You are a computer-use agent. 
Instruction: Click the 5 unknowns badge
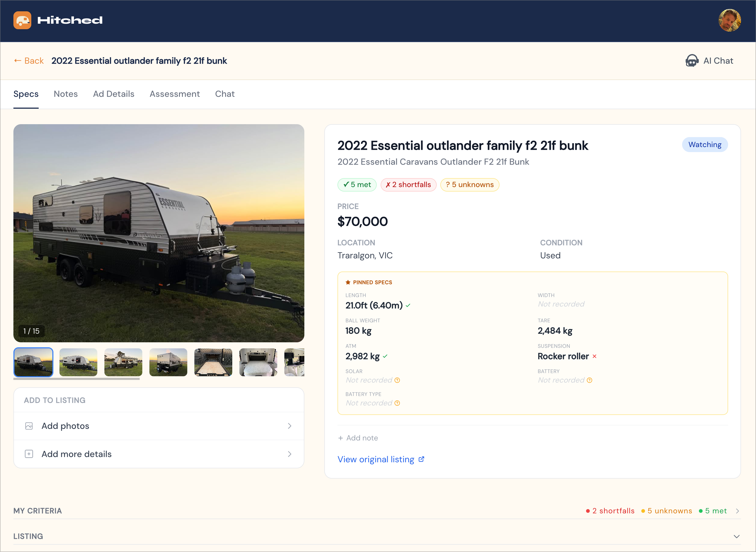[470, 185]
